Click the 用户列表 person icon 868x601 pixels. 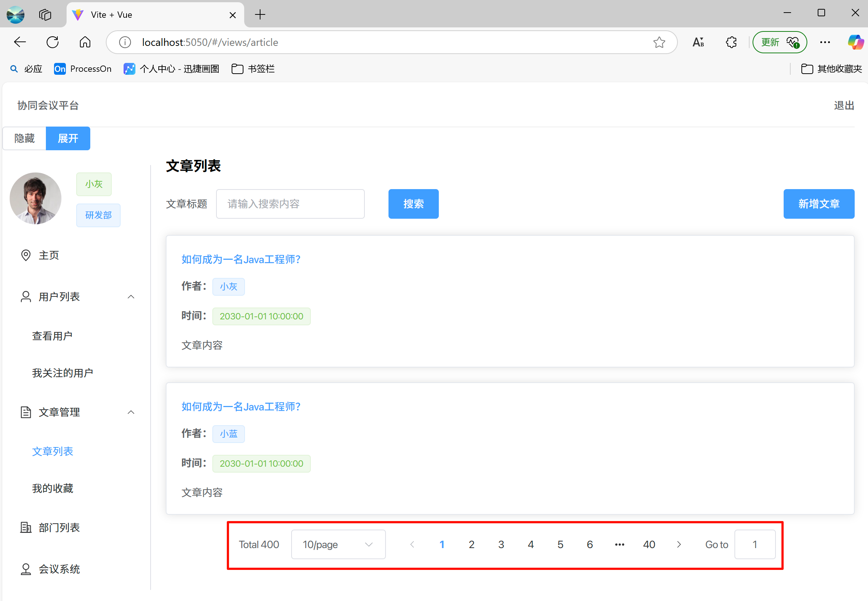coord(26,297)
